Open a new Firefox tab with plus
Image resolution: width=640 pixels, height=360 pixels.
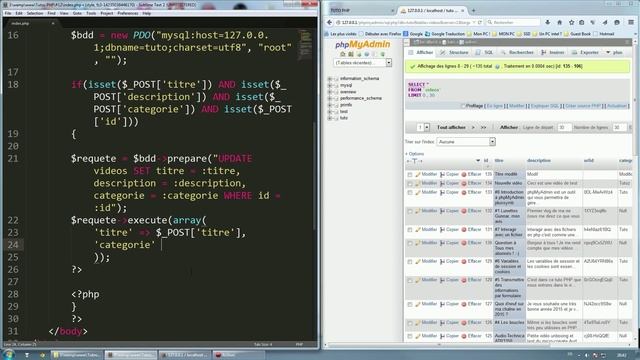click(x=473, y=10)
